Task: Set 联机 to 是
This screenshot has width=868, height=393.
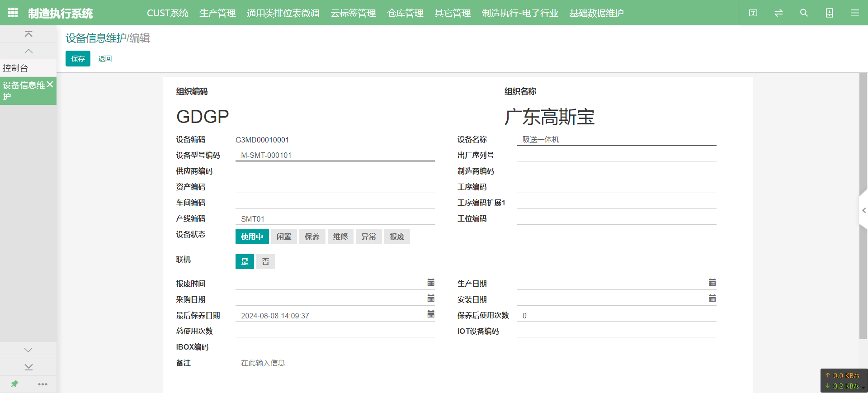Action: [245, 261]
